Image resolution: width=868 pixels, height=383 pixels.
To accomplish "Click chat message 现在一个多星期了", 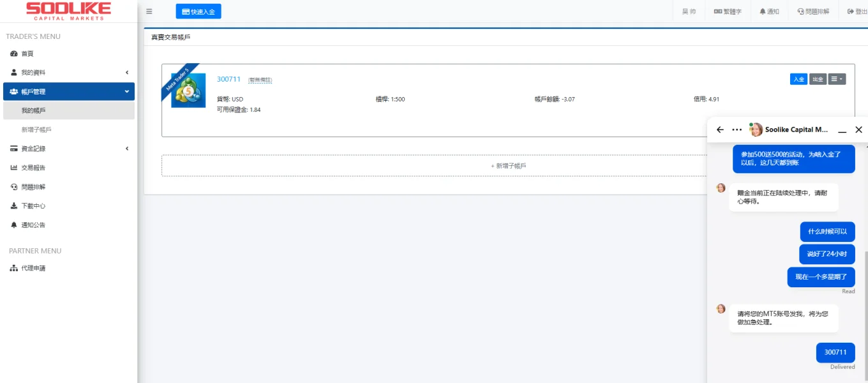I will pyautogui.click(x=821, y=277).
